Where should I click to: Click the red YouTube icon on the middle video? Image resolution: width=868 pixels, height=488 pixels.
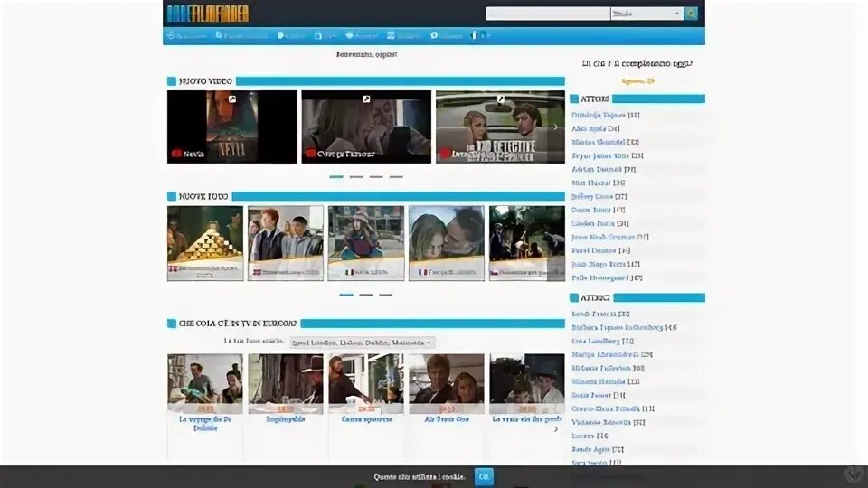[x=310, y=154]
